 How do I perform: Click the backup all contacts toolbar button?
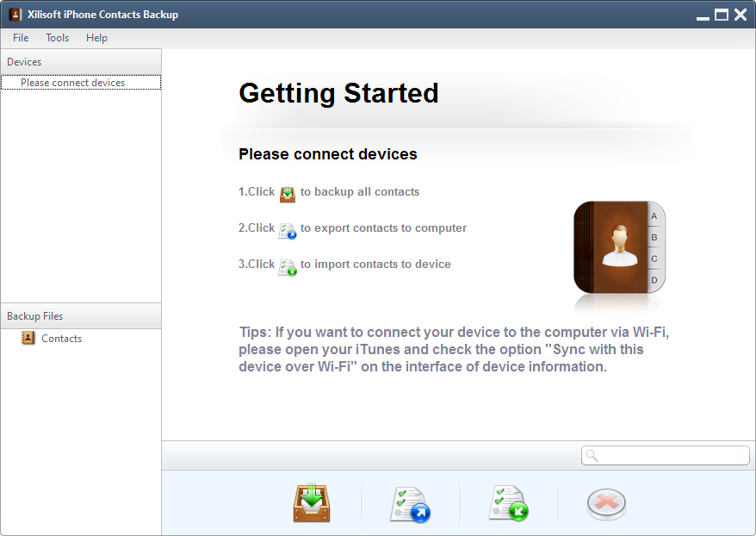coord(312,503)
